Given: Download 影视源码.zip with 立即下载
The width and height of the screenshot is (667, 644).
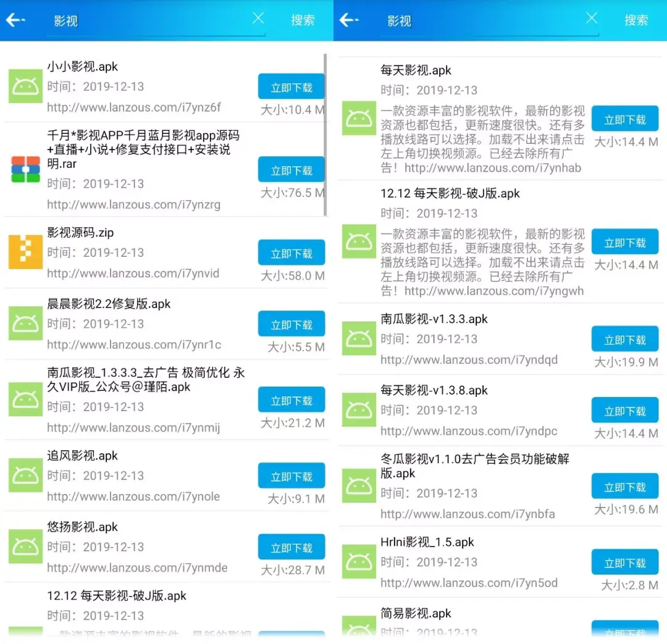Looking at the screenshot, I should pos(292,253).
